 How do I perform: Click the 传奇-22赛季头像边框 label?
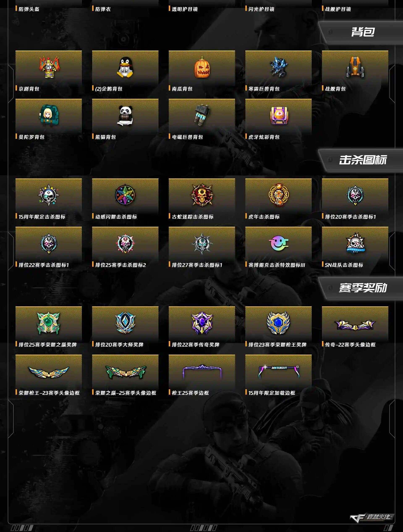point(350,345)
